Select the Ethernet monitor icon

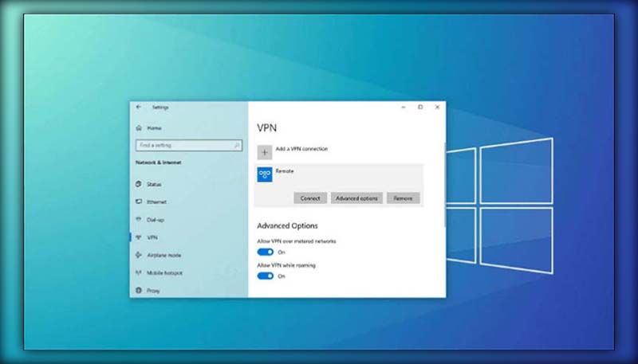pos(139,202)
